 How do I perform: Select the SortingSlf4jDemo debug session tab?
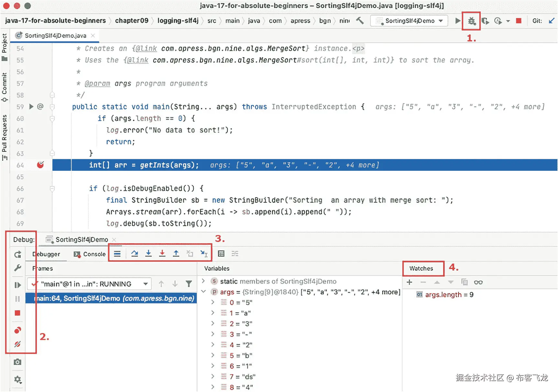pyautogui.click(x=82, y=239)
